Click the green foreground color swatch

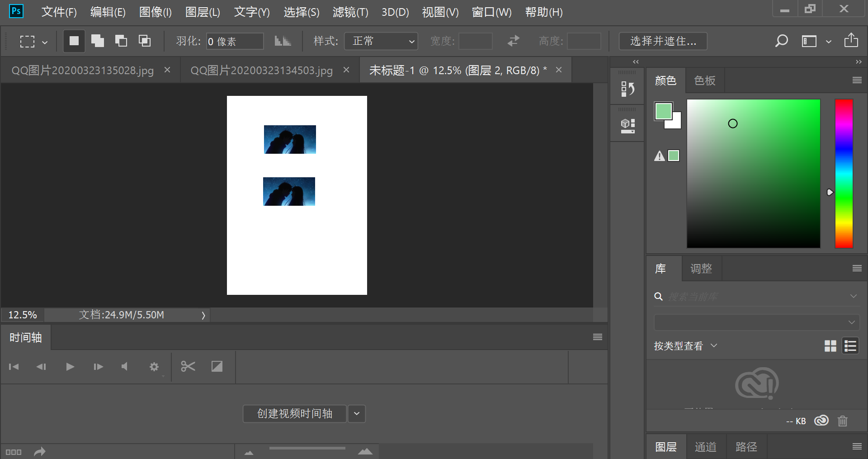coord(663,111)
